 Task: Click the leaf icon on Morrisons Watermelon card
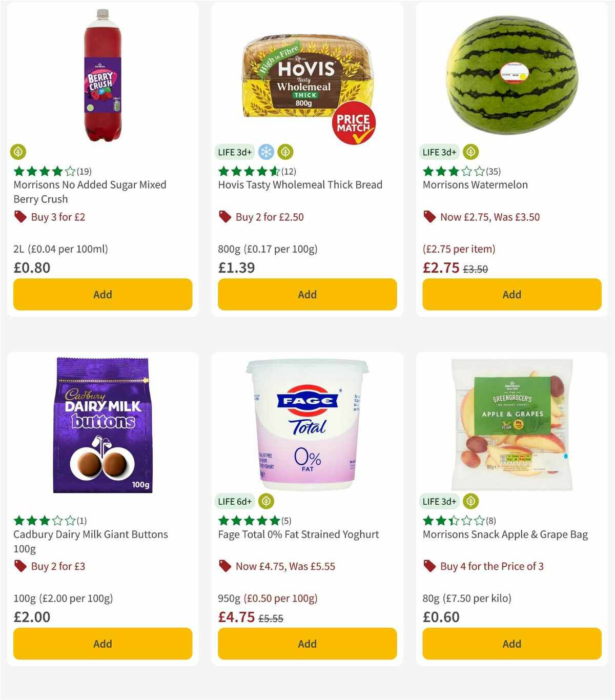(470, 152)
